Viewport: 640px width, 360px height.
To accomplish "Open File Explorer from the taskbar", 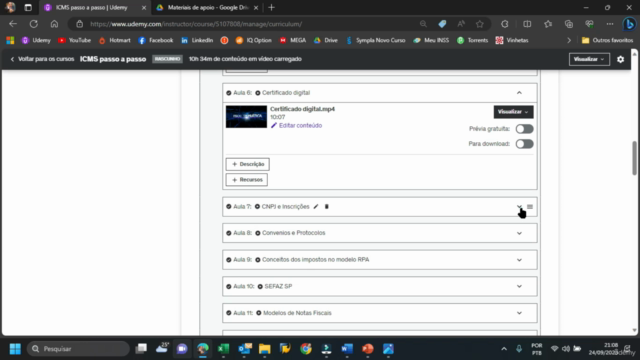I will 264,349.
